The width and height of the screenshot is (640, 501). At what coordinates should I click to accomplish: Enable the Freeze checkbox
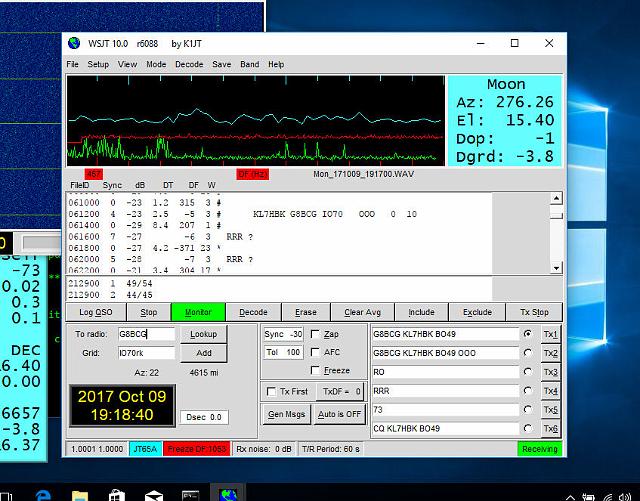point(315,370)
